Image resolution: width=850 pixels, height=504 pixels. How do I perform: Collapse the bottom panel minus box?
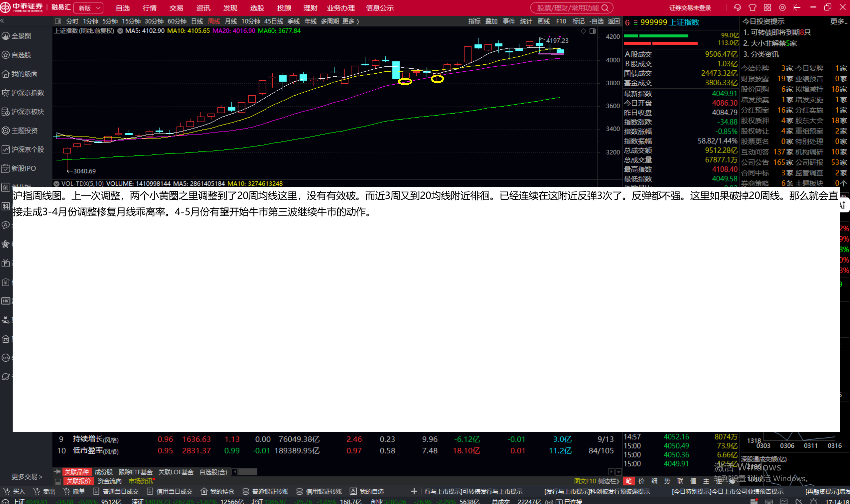tap(58, 481)
